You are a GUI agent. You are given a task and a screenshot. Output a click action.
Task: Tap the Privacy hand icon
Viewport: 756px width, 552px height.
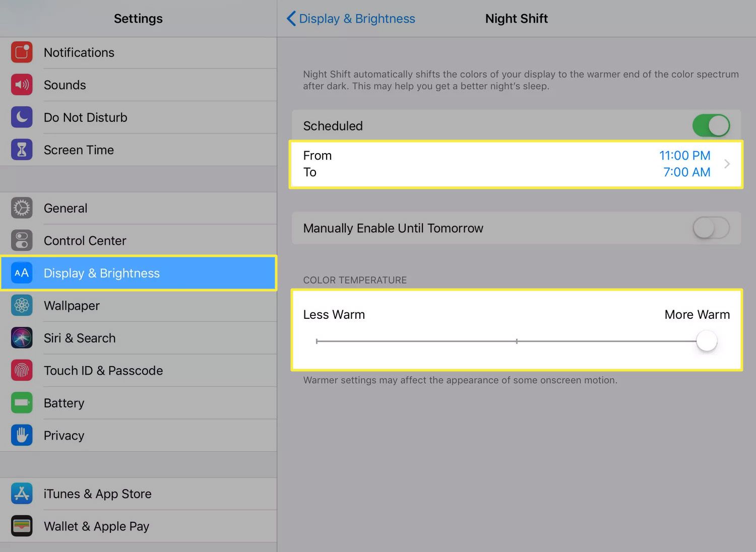[x=22, y=435]
